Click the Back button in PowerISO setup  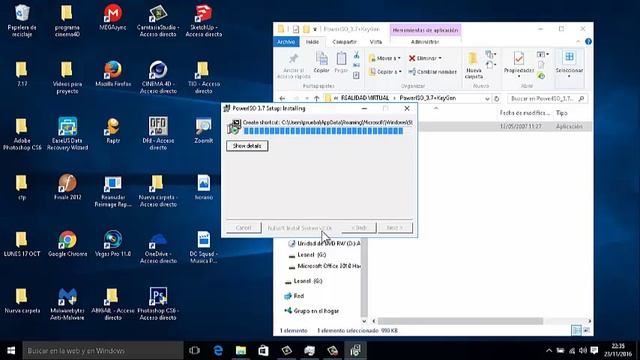click(x=359, y=228)
